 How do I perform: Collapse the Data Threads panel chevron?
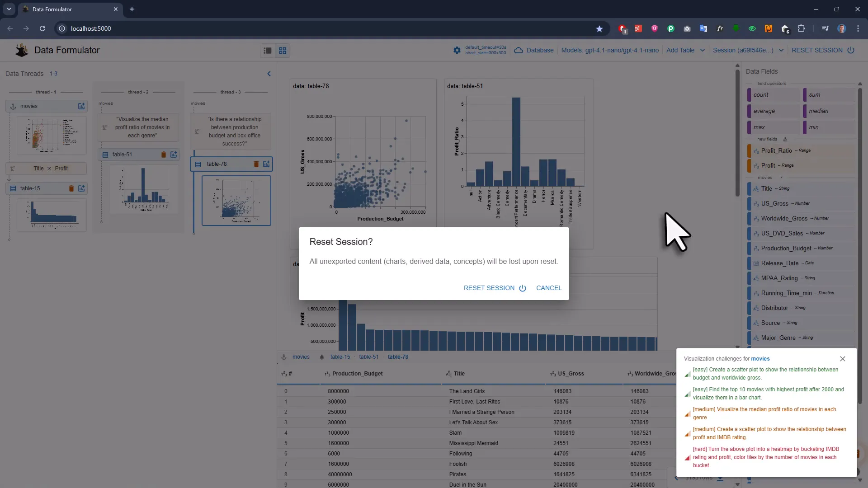[269, 74]
